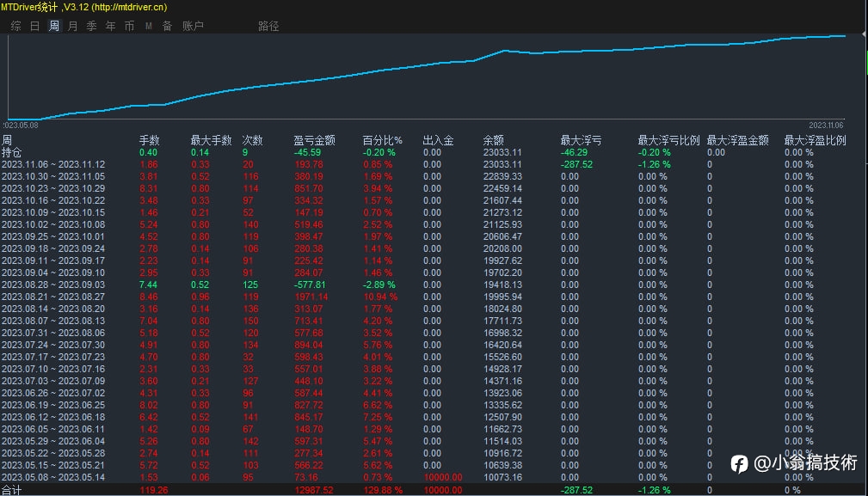Screen dimensions: 868x496
Task: Click the 路径 path button
Action: coord(268,26)
